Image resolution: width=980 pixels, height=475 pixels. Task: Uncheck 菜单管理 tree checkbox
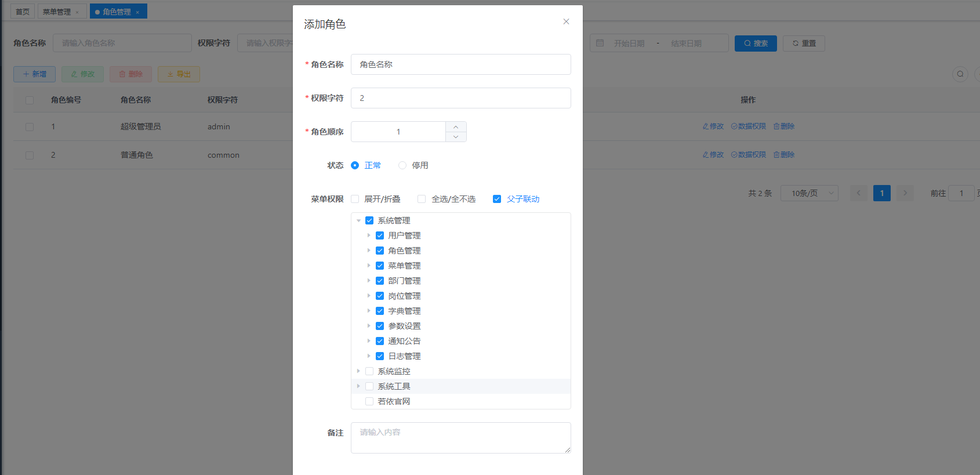pyautogui.click(x=380, y=266)
